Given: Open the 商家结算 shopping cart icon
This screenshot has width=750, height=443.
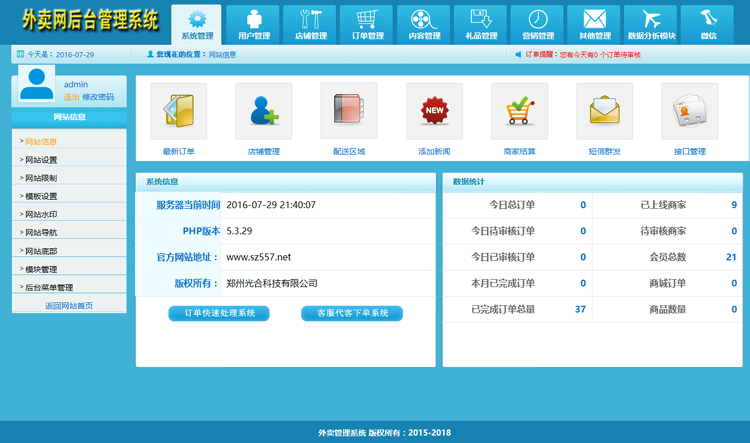Looking at the screenshot, I should tap(519, 111).
